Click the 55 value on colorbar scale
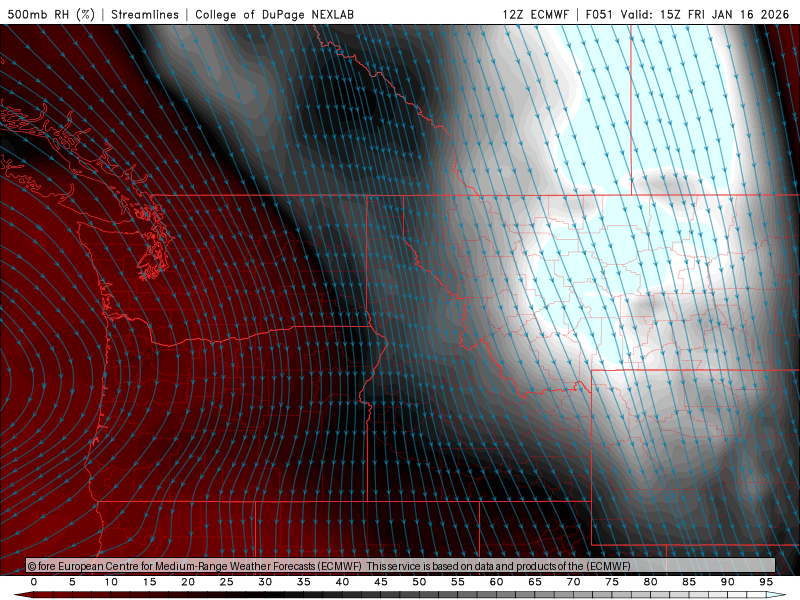This screenshot has height=600, width=800. coord(457,582)
